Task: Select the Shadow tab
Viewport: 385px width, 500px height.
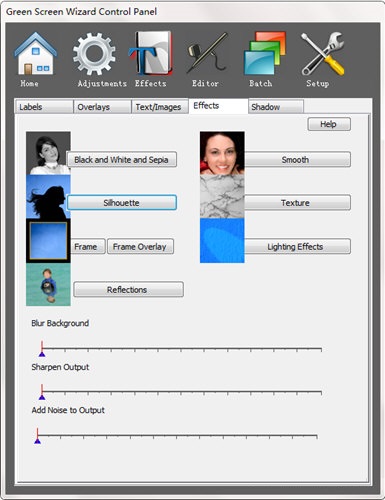Action: tap(276, 107)
